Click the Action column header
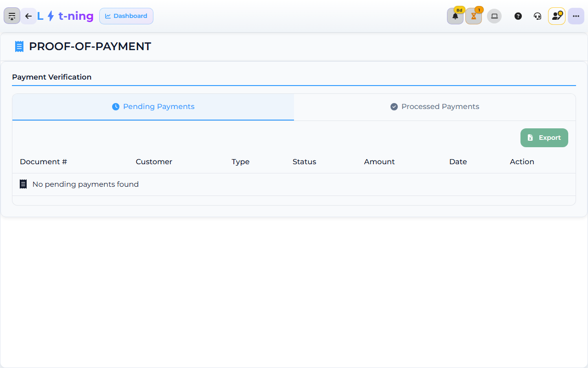 522,162
